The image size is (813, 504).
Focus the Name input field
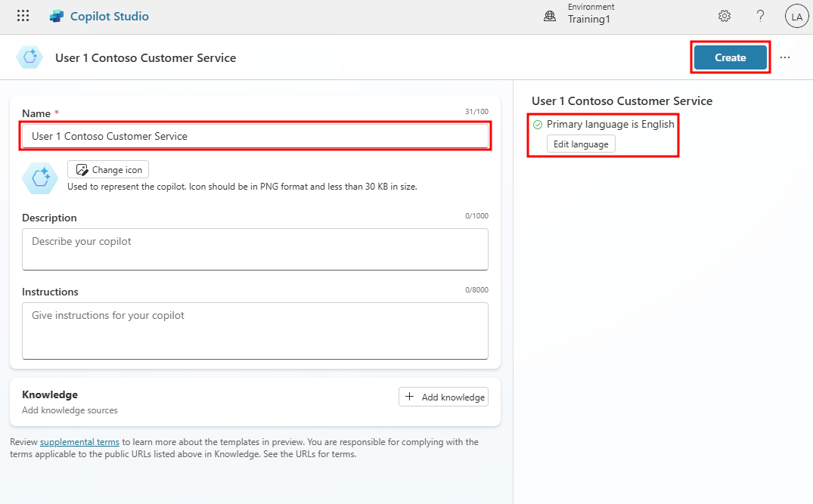click(x=255, y=136)
